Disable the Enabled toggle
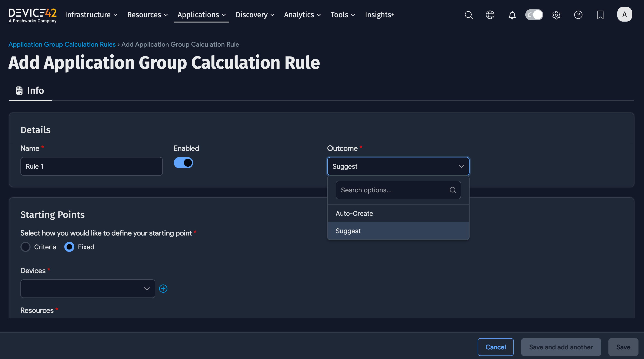This screenshot has height=359, width=644. point(183,163)
